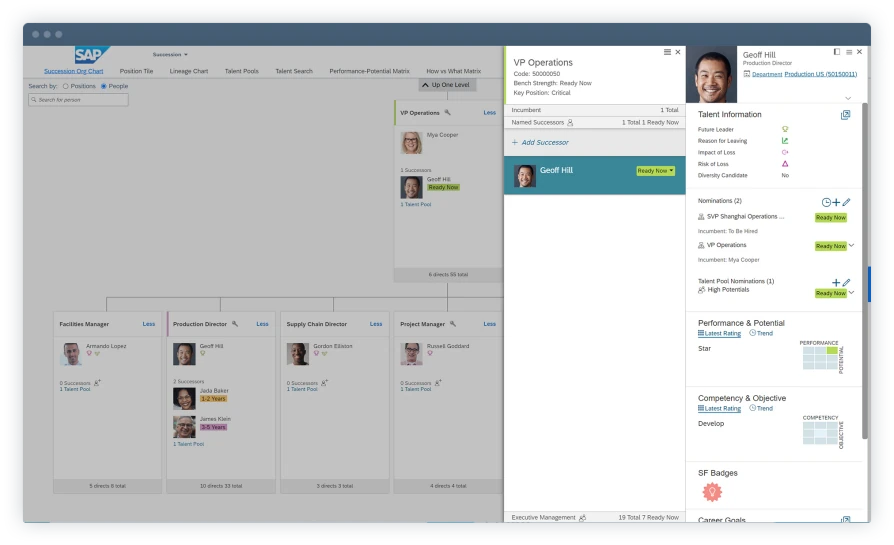
Task: Expand the VP Operations nomination chevron
Action: point(852,245)
